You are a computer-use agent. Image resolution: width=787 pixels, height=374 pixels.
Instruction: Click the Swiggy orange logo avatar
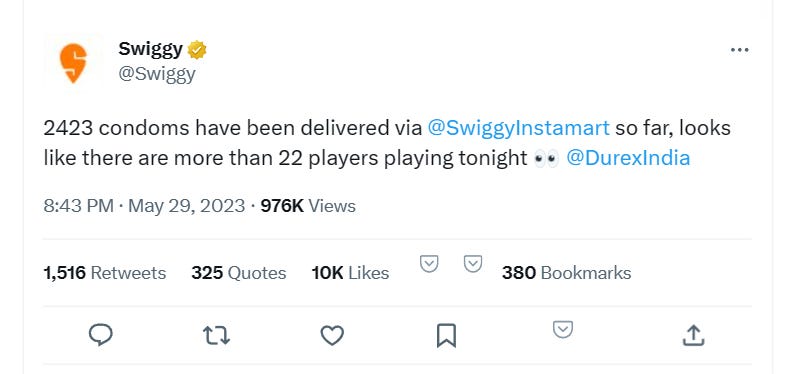[73, 62]
